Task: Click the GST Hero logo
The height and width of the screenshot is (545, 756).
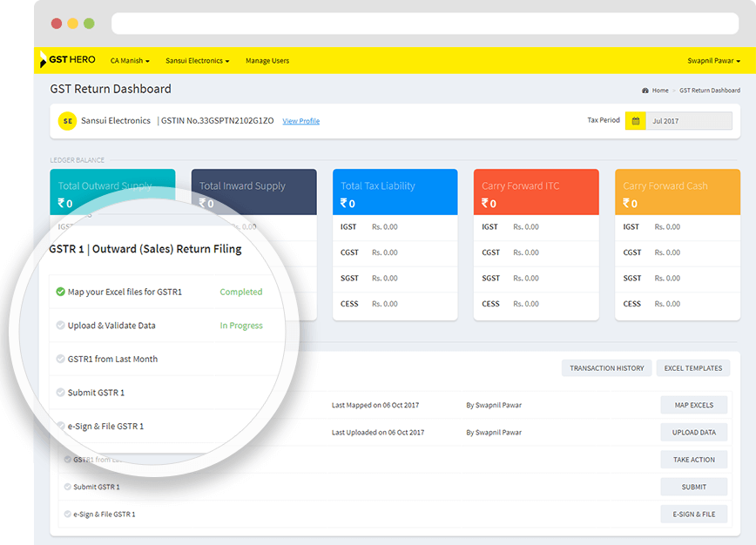Action: 68,61
